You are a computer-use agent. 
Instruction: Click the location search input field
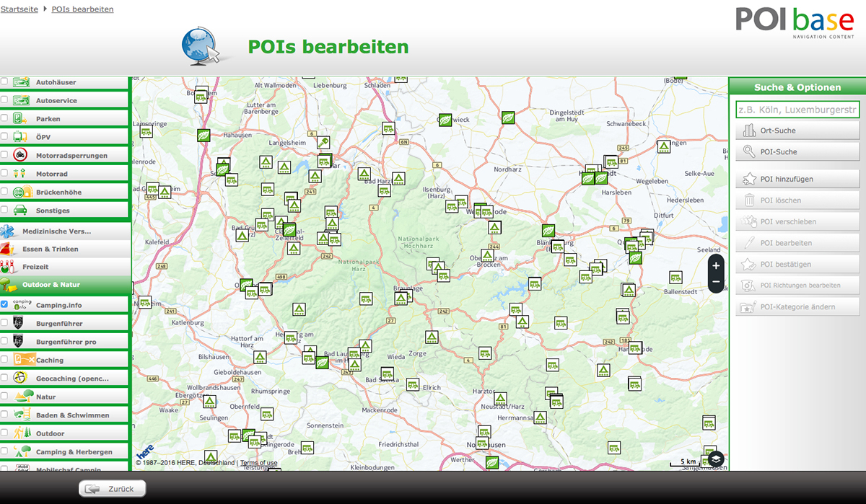(x=797, y=110)
